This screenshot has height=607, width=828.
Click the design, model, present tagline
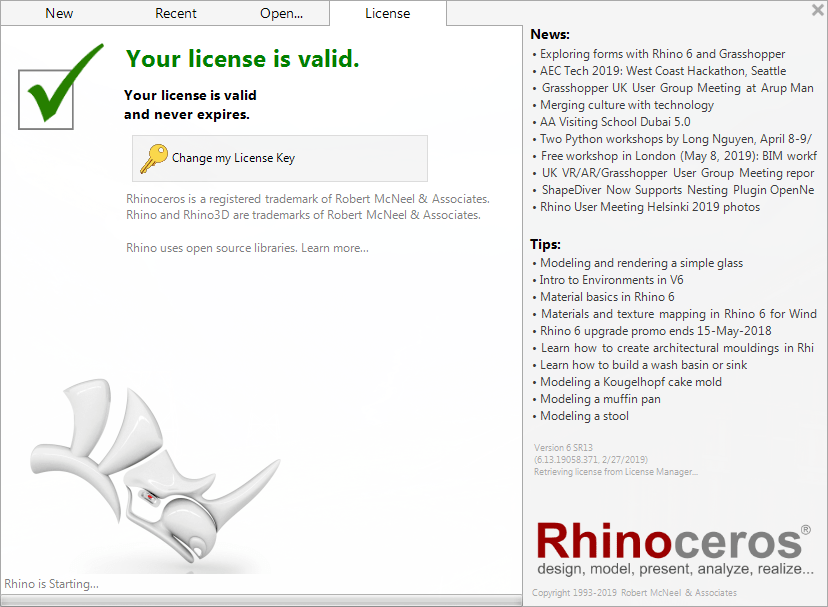click(x=675, y=569)
